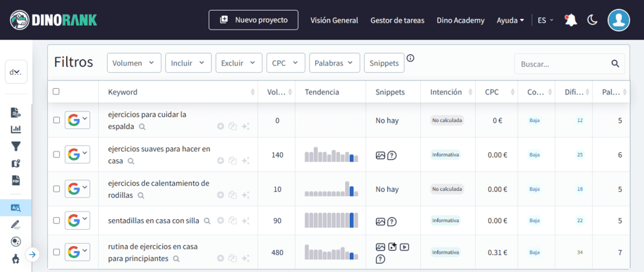This screenshot has height=272, width=644.
Task: Go to Dino Academy in top navigation
Action: click(x=460, y=20)
